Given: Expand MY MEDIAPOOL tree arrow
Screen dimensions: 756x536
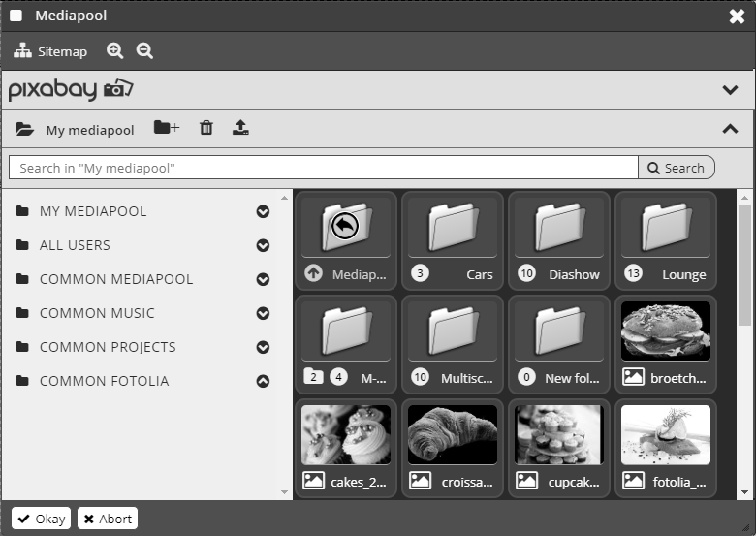Looking at the screenshot, I should [263, 211].
